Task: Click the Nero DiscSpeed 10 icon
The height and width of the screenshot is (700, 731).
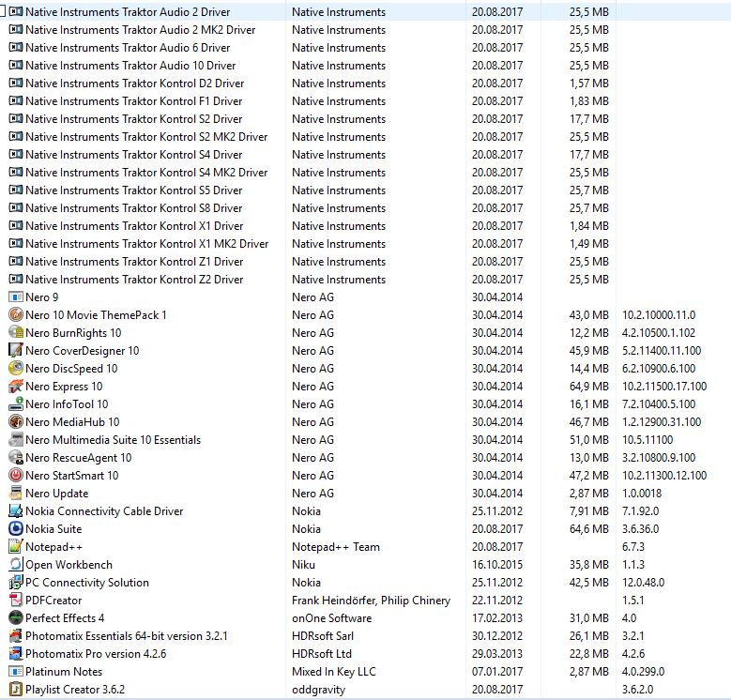Action: (x=16, y=368)
